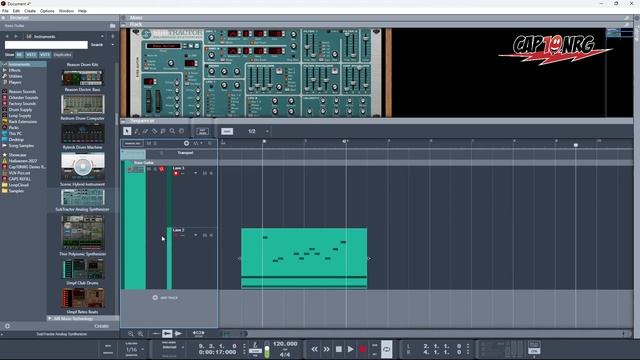Click the Play transport button
The width and height of the screenshot is (640, 360).
click(350, 349)
